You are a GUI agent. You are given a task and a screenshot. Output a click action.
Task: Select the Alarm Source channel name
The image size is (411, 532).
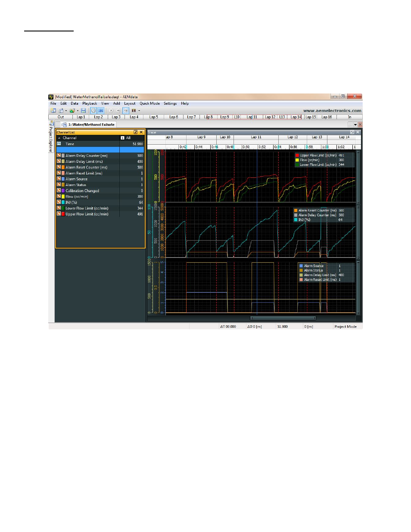[77, 179]
